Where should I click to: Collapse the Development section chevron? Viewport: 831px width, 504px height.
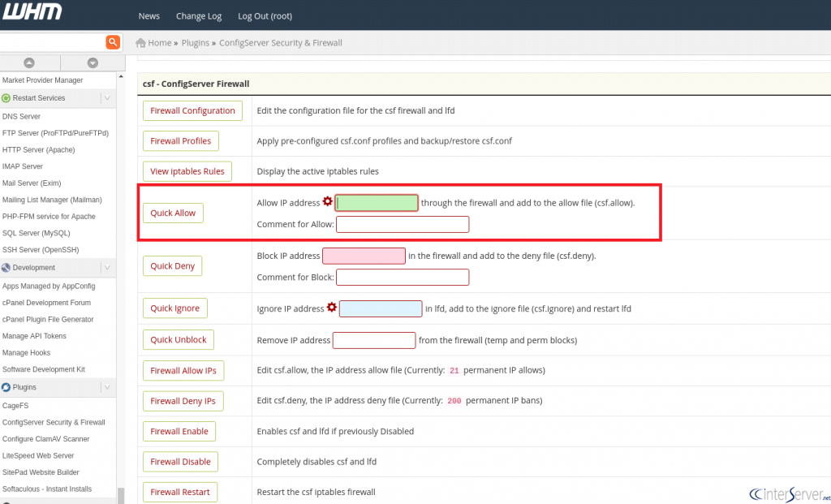click(107, 268)
